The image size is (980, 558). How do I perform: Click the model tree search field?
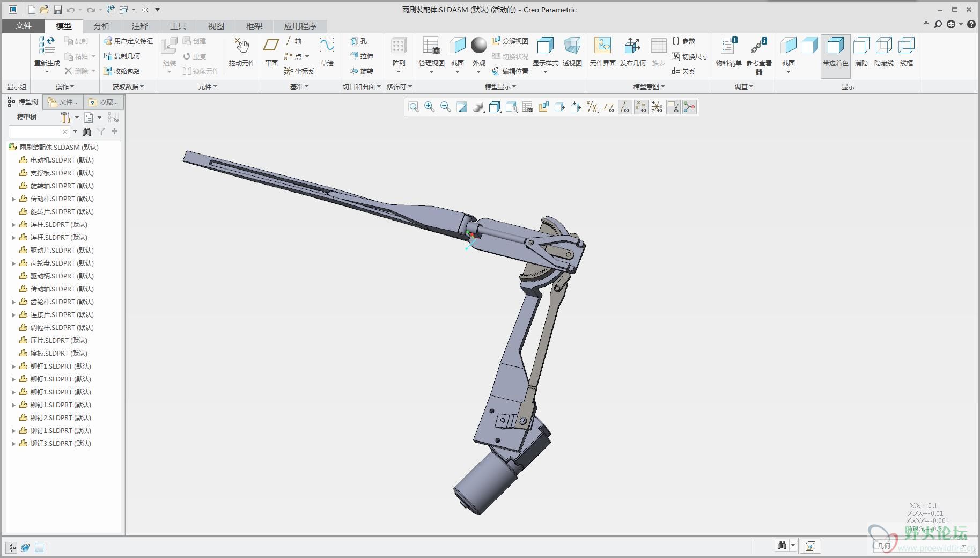[x=35, y=131]
